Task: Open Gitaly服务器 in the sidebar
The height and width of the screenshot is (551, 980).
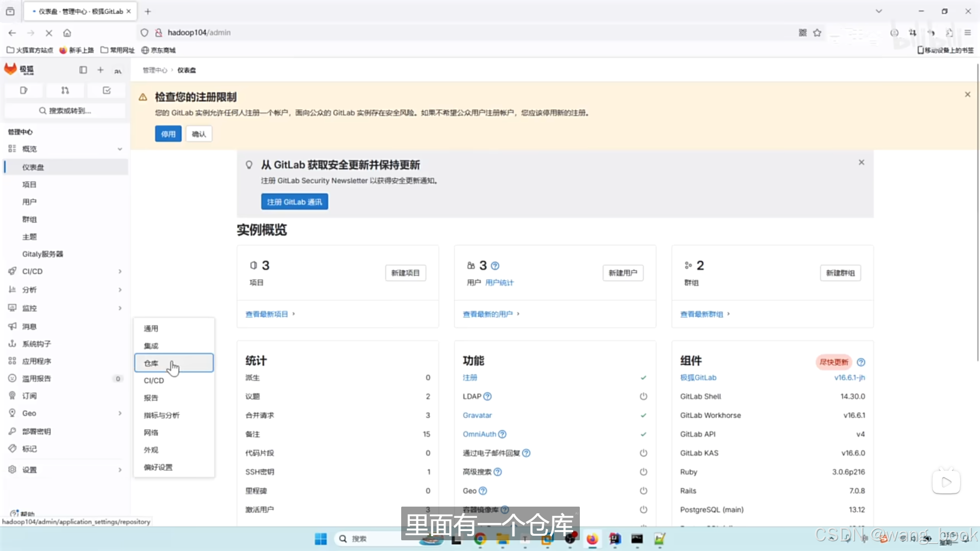Action: point(66,254)
